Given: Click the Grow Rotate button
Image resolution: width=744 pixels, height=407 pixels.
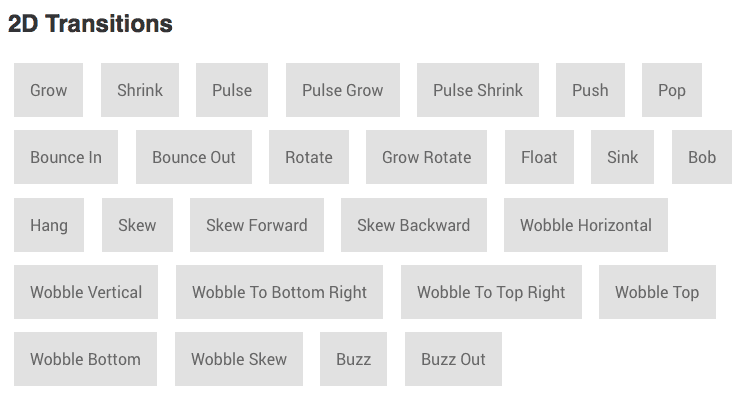Looking at the screenshot, I should tap(426, 157).
